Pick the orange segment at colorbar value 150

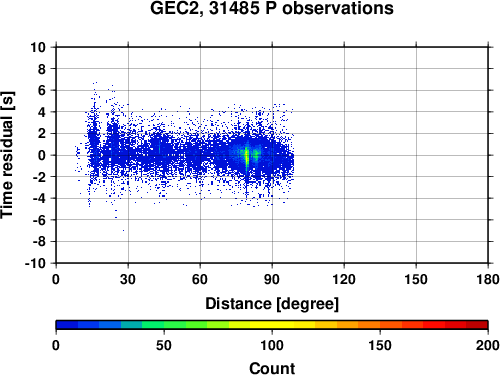380,325
